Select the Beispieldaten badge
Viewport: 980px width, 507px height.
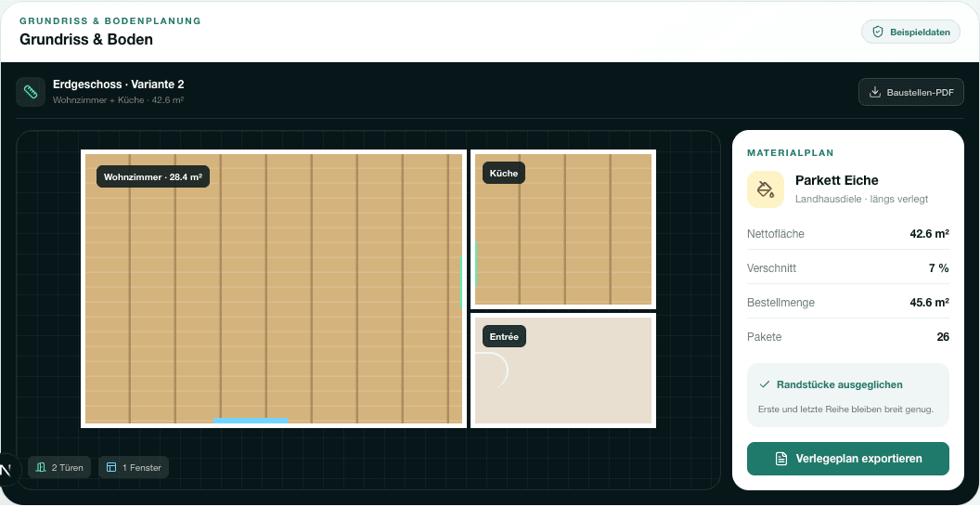coord(910,32)
